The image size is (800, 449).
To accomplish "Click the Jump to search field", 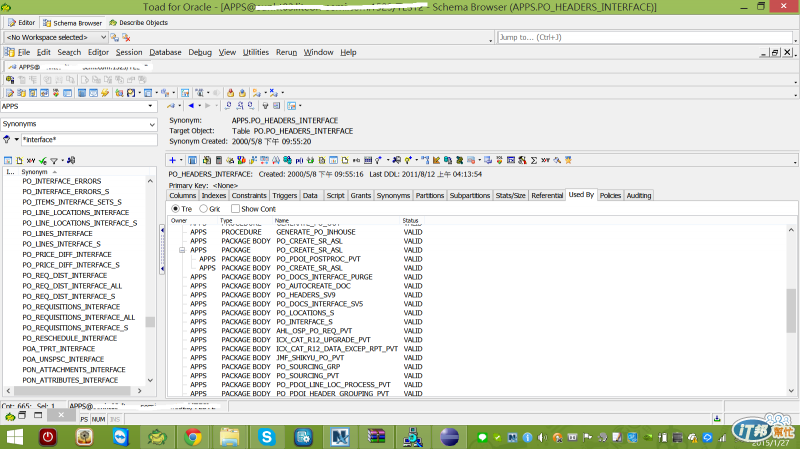I will (644, 37).
